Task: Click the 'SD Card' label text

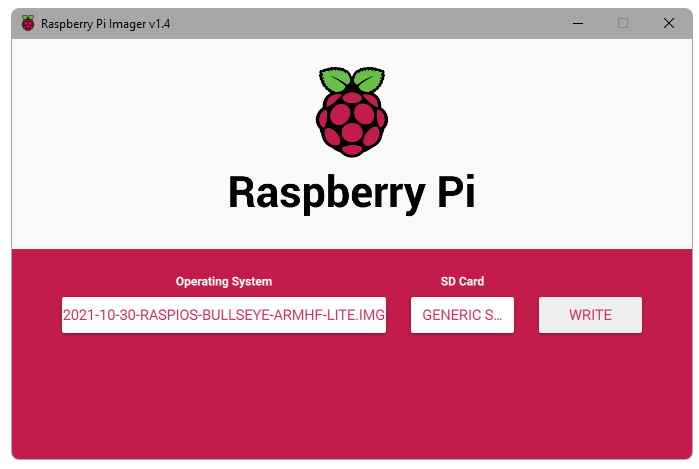Action: click(x=462, y=281)
